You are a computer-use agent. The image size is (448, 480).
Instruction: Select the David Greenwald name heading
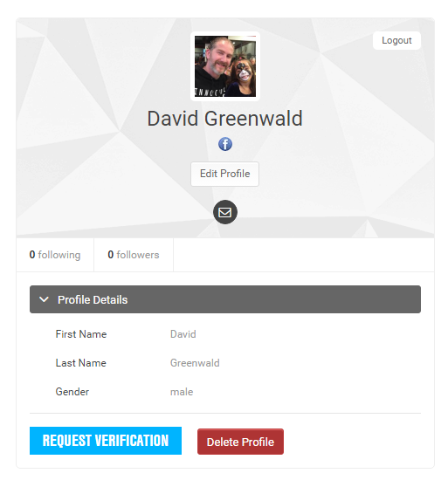pyautogui.click(x=225, y=119)
